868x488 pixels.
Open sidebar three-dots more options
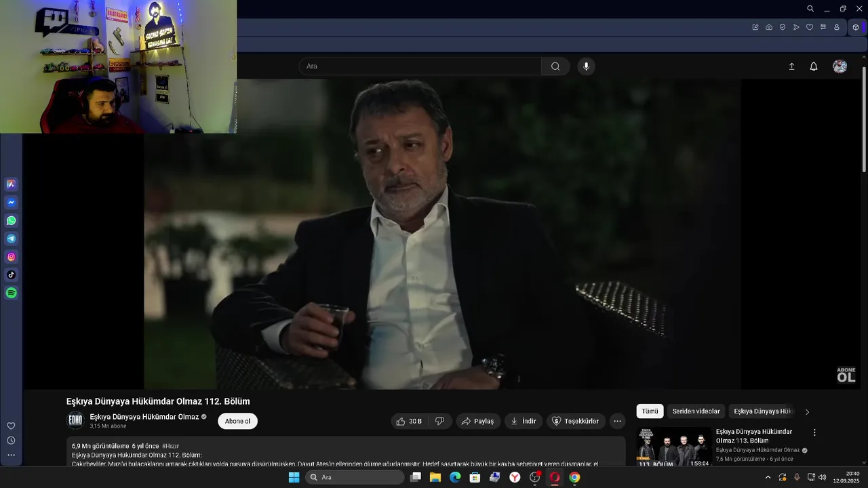click(x=11, y=455)
